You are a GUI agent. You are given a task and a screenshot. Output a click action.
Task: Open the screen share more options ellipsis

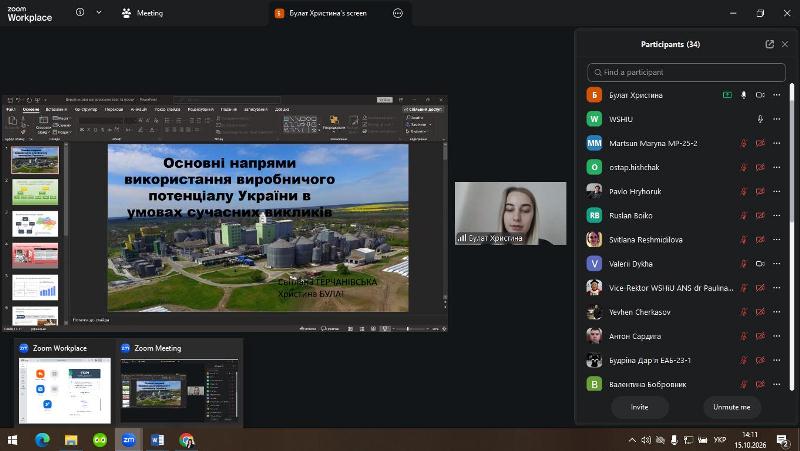click(398, 13)
